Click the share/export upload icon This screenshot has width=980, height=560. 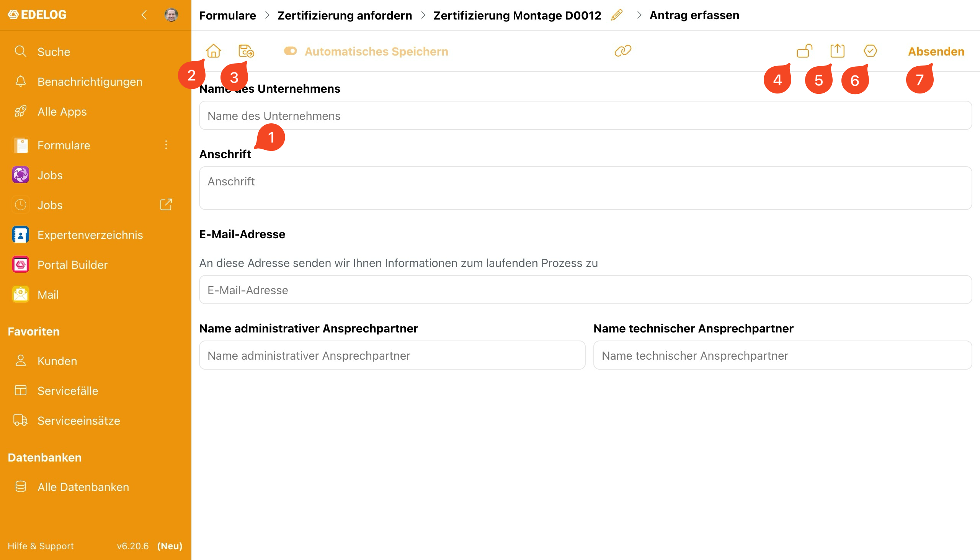[837, 51]
